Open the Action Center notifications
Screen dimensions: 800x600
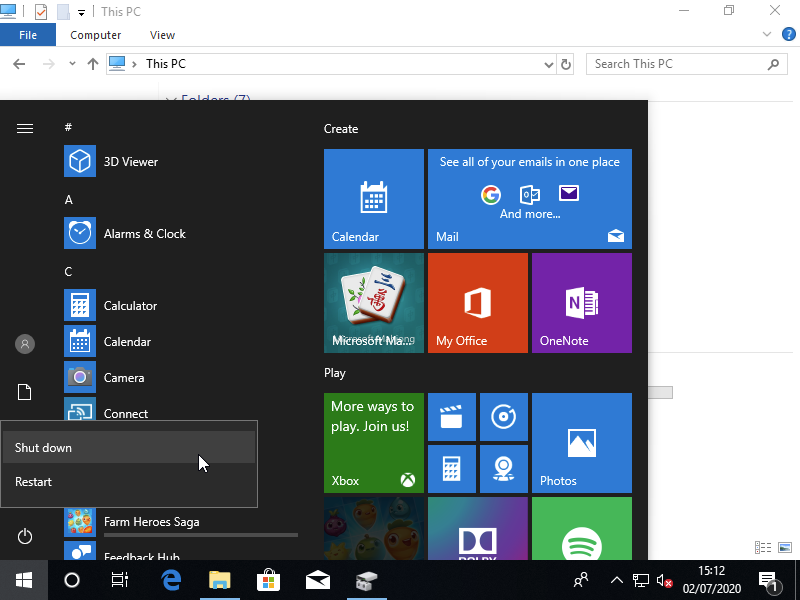(770, 581)
